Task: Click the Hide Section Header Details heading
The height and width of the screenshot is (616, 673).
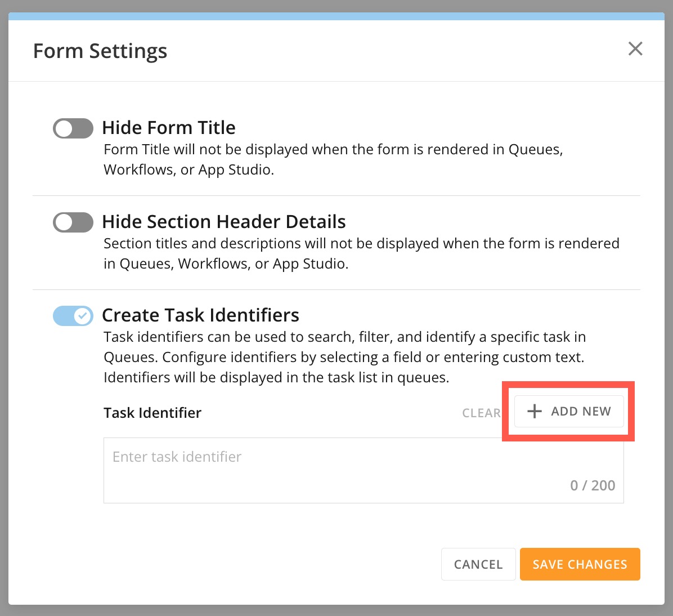Action: point(223,222)
